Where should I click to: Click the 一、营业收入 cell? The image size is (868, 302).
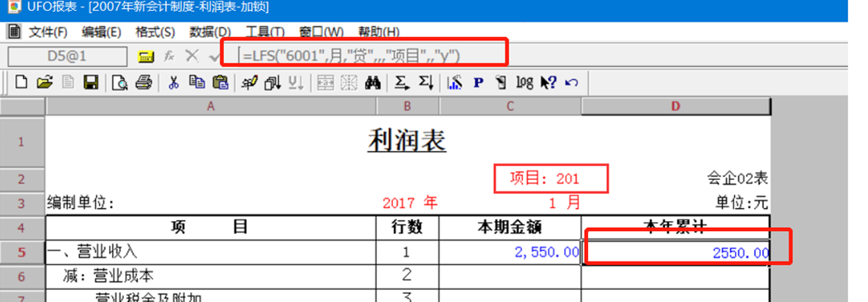[211, 252]
